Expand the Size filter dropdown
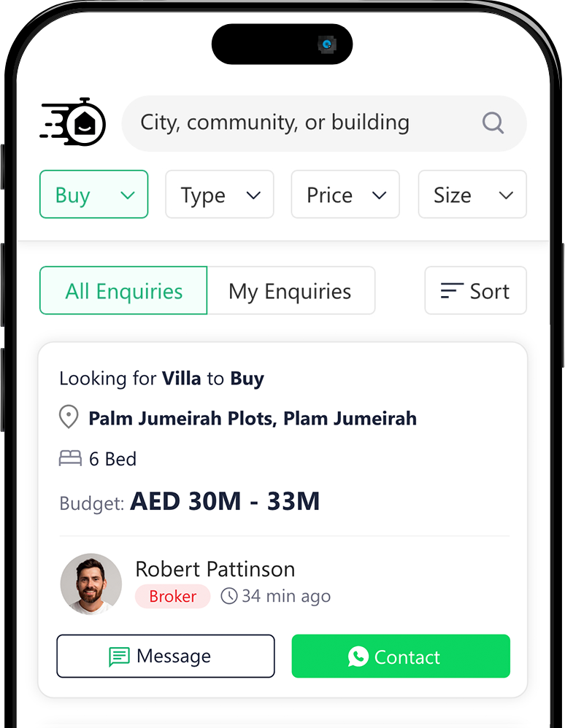Image resolution: width=565 pixels, height=728 pixels. [472, 195]
